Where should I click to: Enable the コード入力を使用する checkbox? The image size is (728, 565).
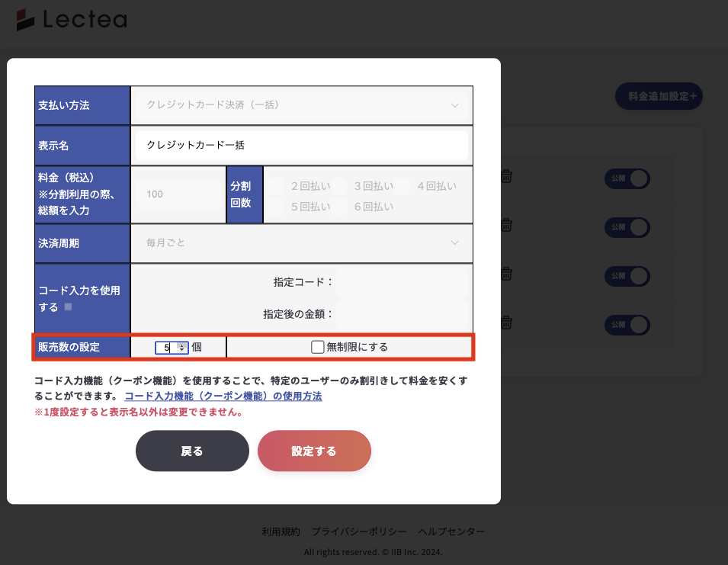point(69,307)
